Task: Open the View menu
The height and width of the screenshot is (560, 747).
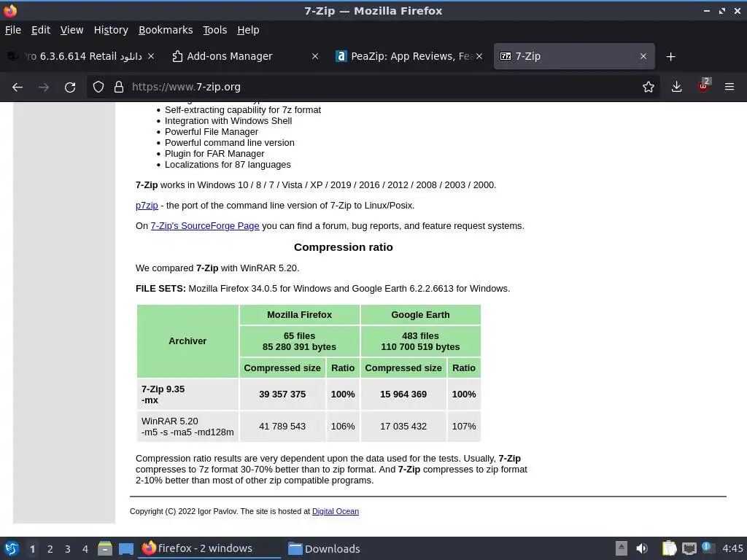Action: coord(72,30)
